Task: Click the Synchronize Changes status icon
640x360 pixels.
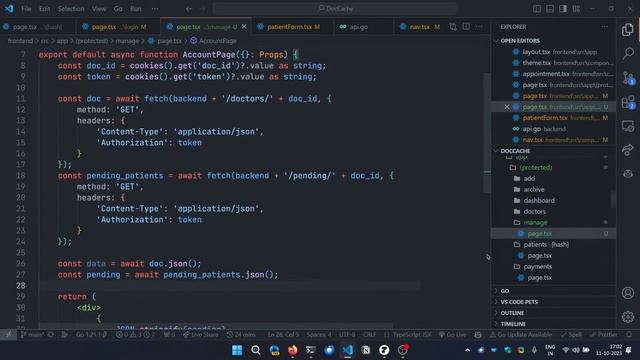Action: tap(51, 335)
